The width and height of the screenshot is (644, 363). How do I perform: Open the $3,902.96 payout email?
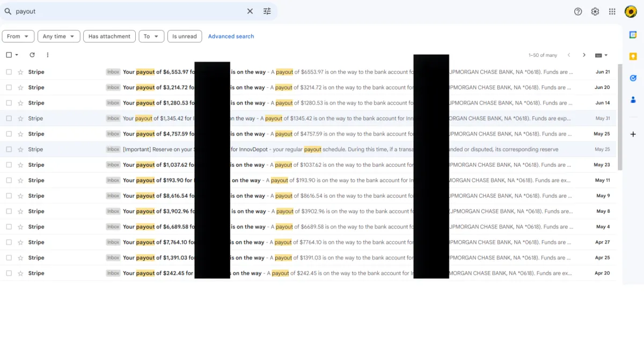point(309,211)
